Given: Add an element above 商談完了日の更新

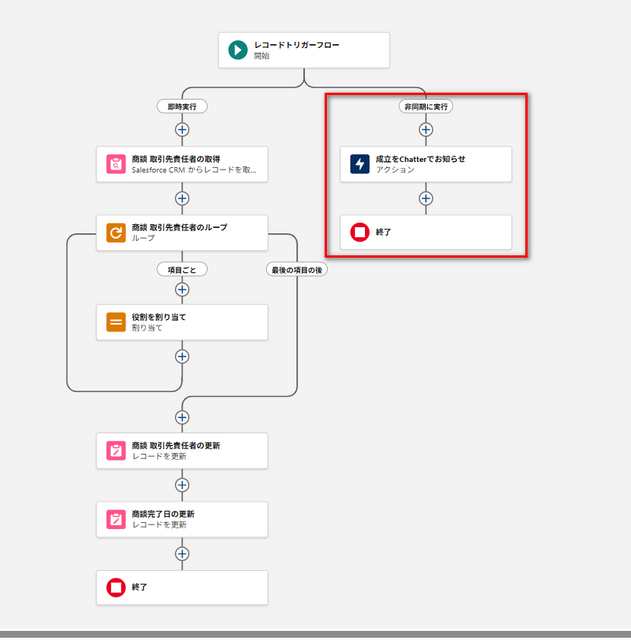Looking at the screenshot, I should (x=182, y=485).
